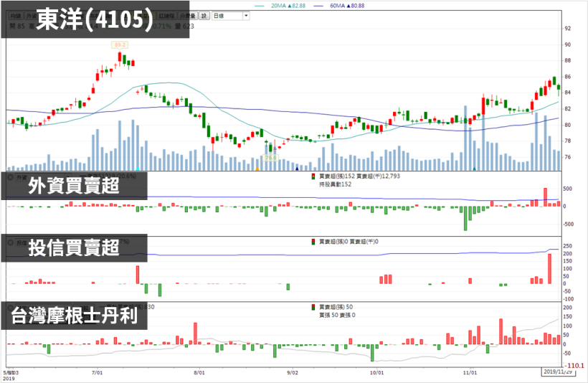Click the -110.1 axis value label

tap(575, 365)
